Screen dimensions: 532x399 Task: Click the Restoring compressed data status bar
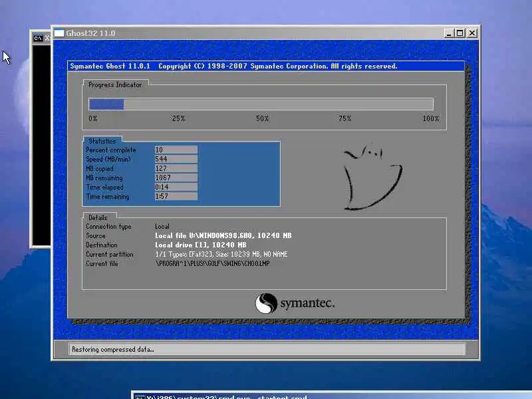(267, 350)
